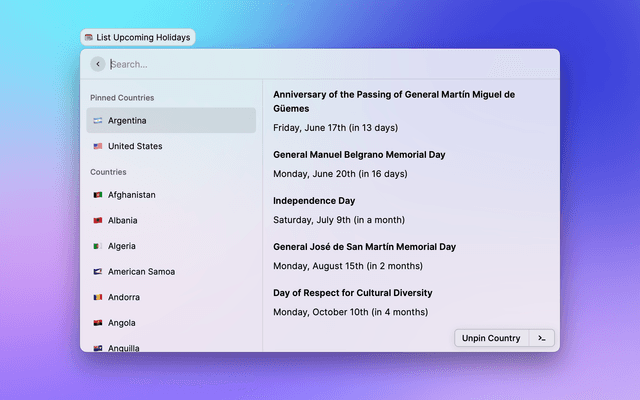Choose Afghanistan from the countries list
The height and width of the screenshot is (400, 640).
[x=170, y=195]
